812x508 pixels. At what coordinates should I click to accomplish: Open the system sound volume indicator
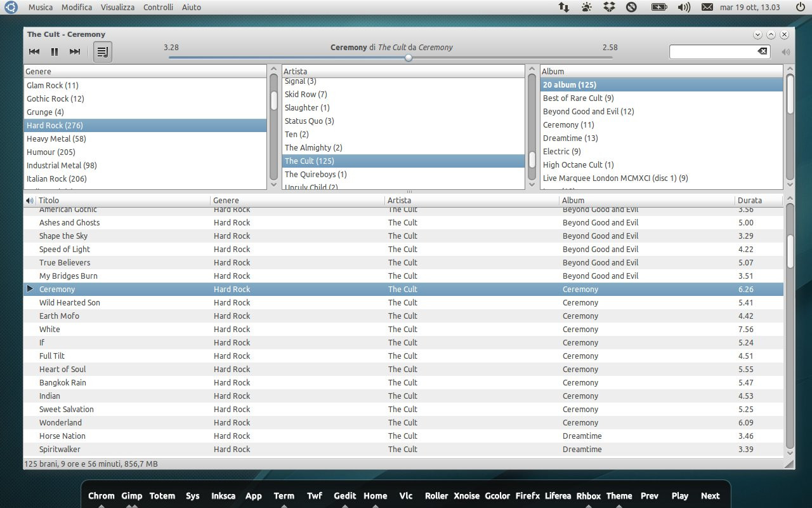[x=684, y=7]
